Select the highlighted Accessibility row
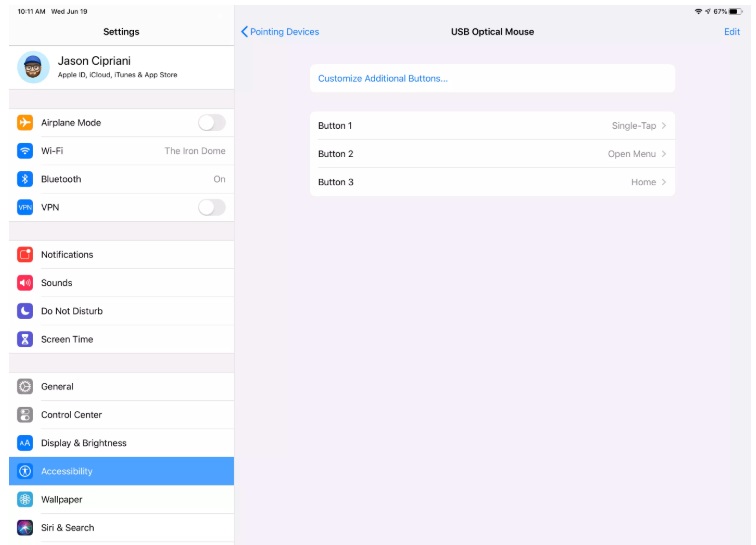Image resolution: width=756 pixels, height=545 pixels. [x=122, y=471]
